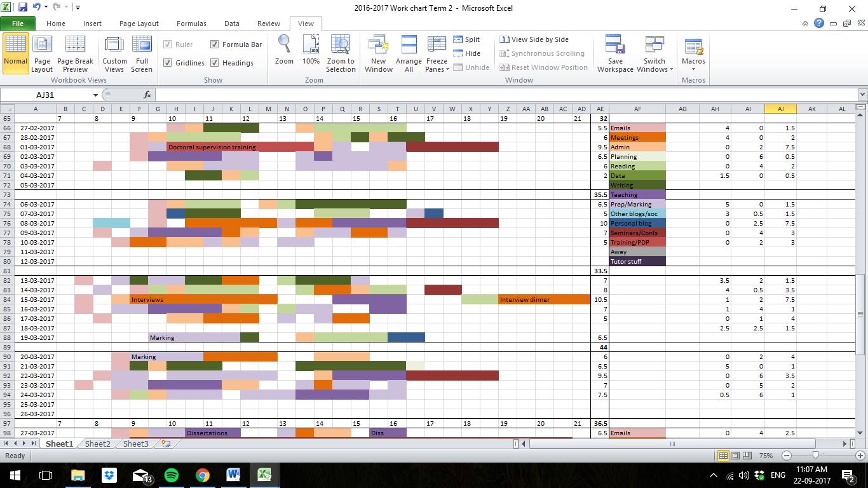Click the Arrange All icon
The image size is (868, 488).
point(409,45)
